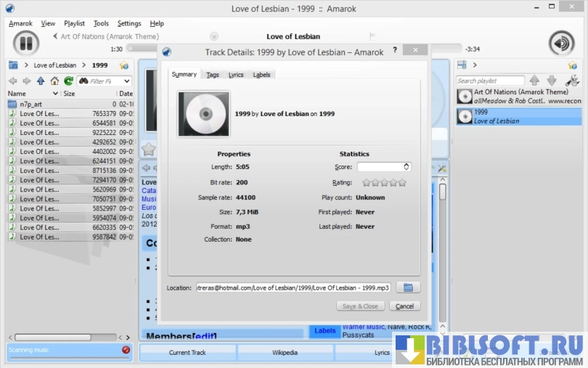
Task: Click the Date column header
Action: click(x=126, y=94)
